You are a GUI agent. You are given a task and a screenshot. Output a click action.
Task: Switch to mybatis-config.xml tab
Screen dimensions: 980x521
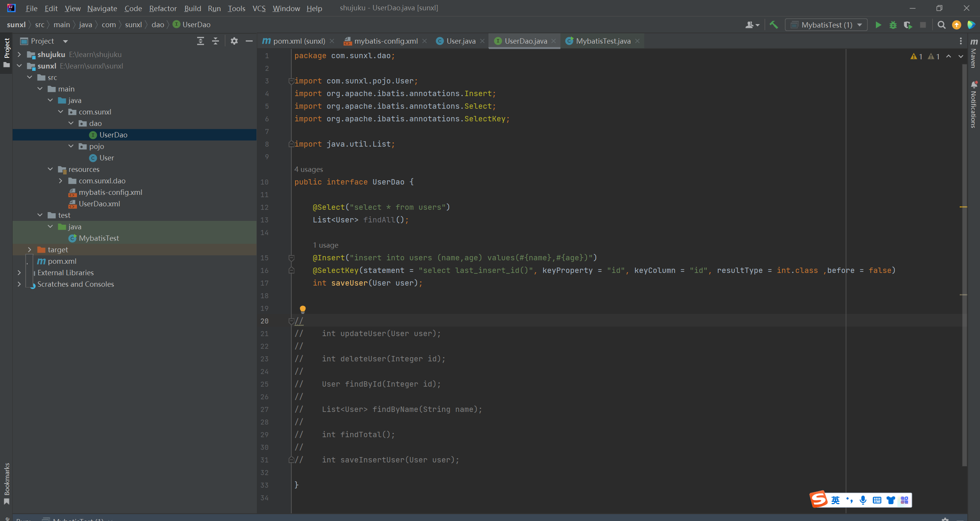[x=385, y=41]
